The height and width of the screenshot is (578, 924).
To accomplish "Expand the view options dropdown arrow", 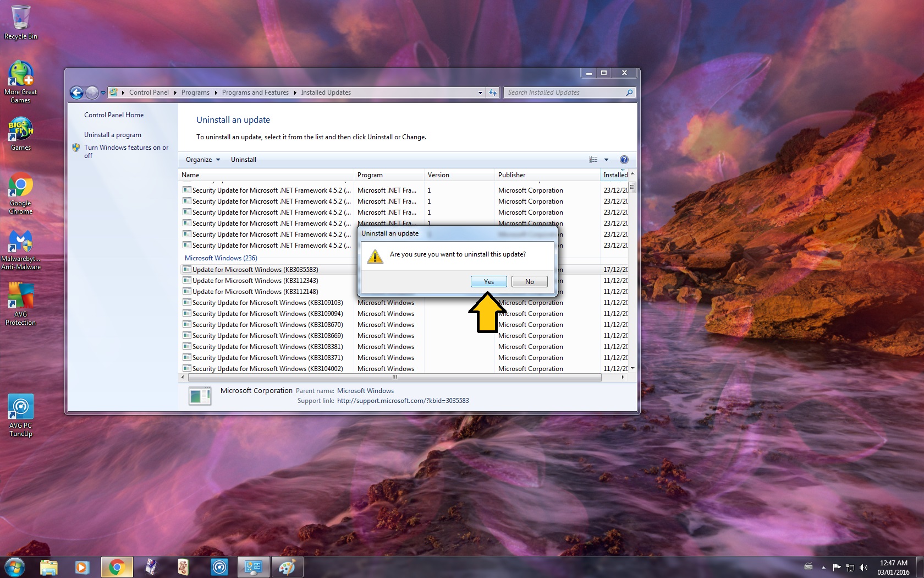I will (x=606, y=160).
